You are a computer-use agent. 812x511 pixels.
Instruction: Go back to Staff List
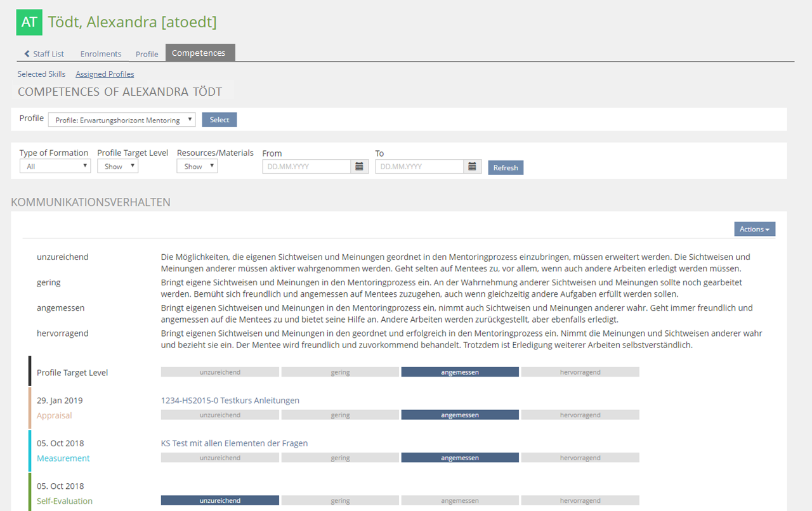[44, 54]
